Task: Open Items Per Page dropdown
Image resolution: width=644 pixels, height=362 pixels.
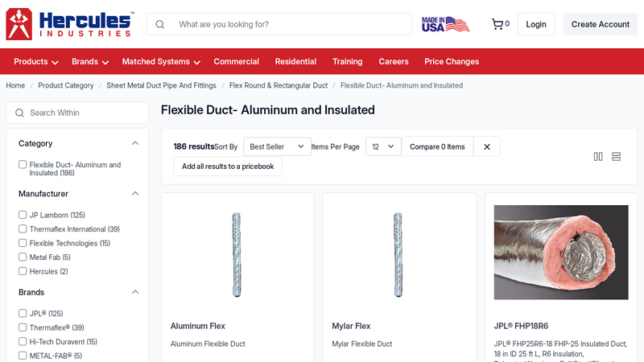Action: tap(383, 146)
